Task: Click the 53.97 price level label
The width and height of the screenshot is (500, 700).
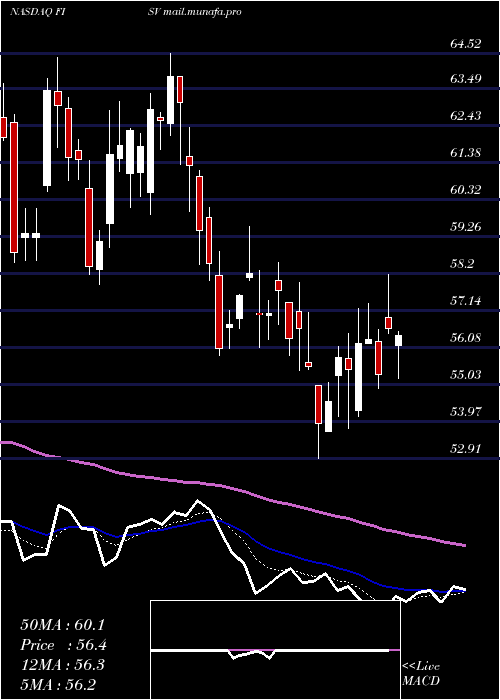Action: pyautogui.click(x=466, y=412)
